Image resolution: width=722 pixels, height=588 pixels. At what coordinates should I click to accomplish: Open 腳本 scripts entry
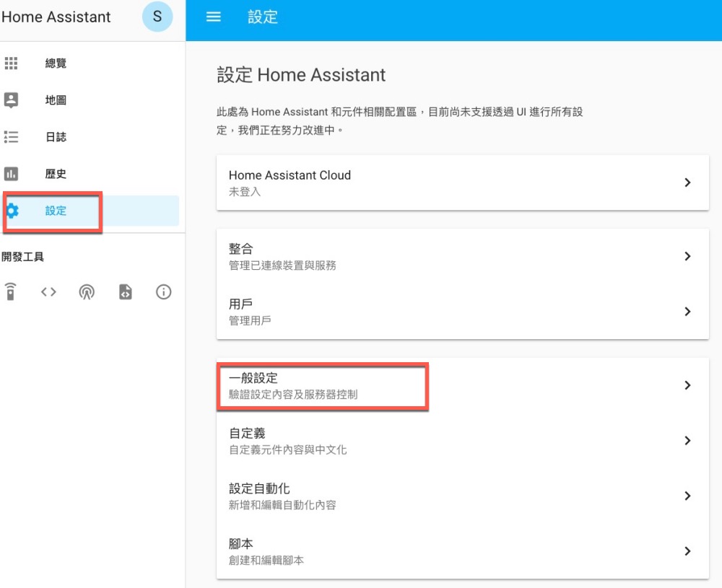(x=462, y=550)
